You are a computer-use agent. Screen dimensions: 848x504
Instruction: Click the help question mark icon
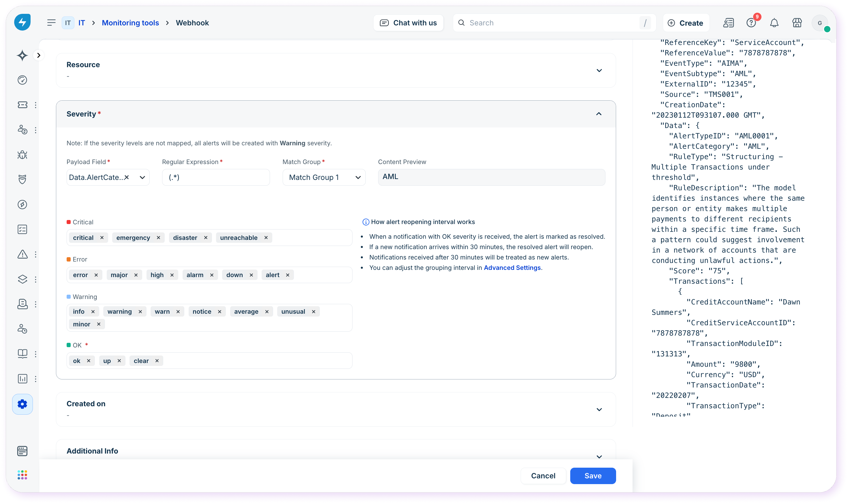pos(751,23)
